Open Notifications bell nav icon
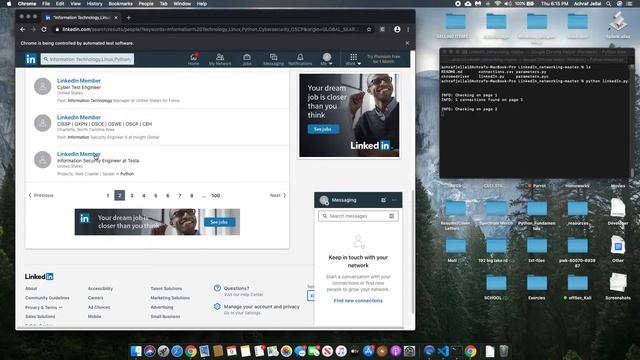 [300, 59]
